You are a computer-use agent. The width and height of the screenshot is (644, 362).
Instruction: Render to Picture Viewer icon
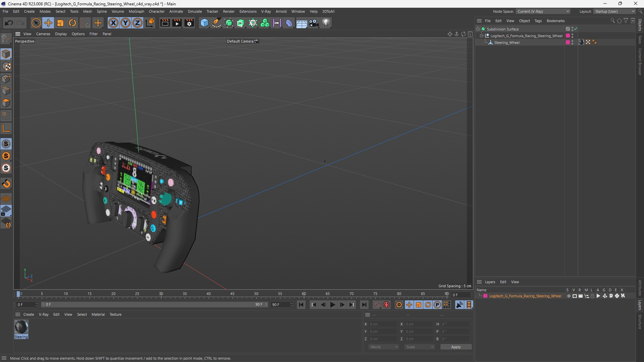[177, 23]
